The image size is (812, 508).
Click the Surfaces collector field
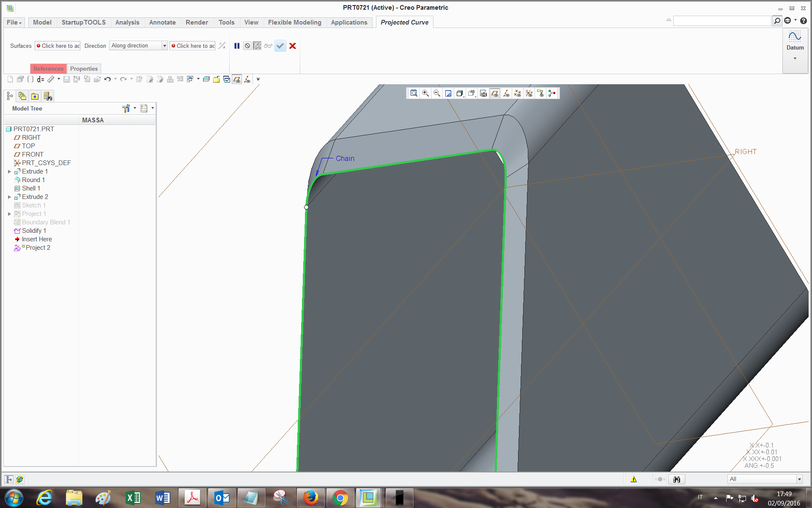(58, 46)
